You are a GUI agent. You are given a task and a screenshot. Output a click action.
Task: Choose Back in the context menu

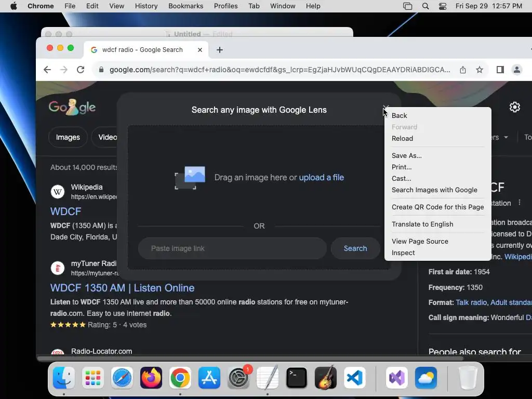coord(437,116)
